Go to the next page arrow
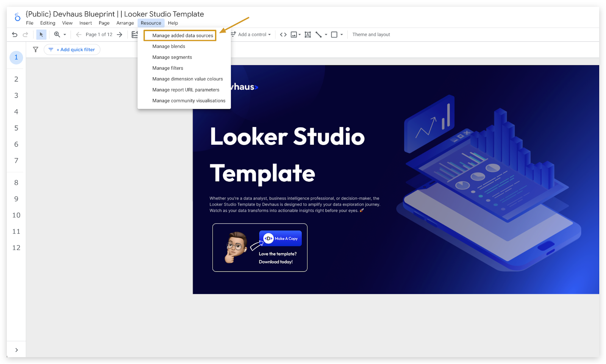Screen dimensions: 606x364 [120, 34]
